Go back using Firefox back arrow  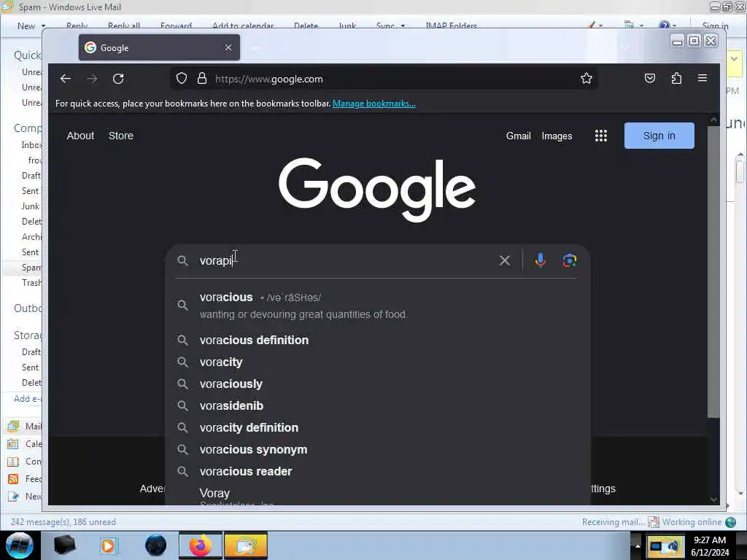click(66, 79)
